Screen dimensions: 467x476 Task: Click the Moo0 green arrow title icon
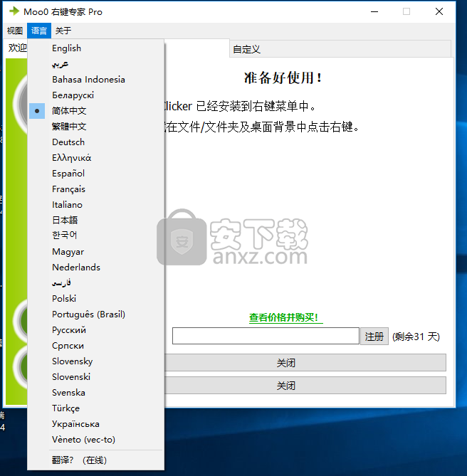[14, 11]
